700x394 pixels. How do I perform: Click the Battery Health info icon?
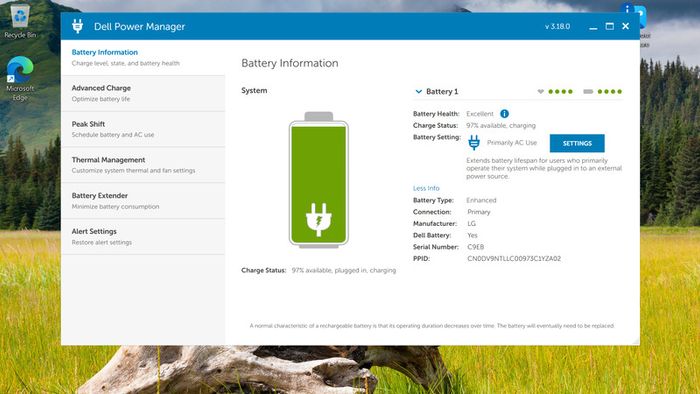pyautogui.click(x=504, y=114)
